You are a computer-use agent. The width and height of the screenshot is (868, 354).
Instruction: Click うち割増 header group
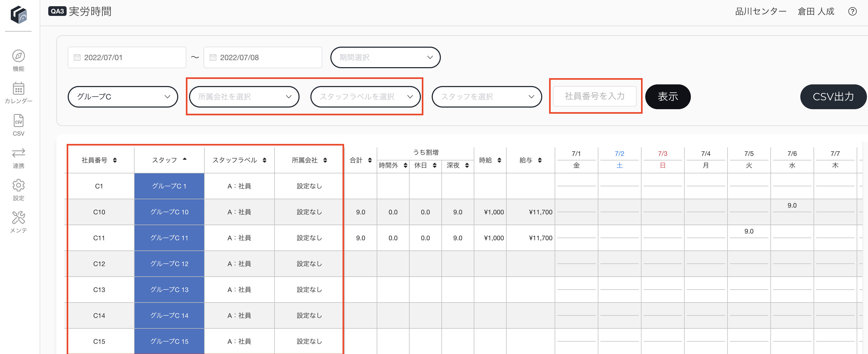(426, 152)
